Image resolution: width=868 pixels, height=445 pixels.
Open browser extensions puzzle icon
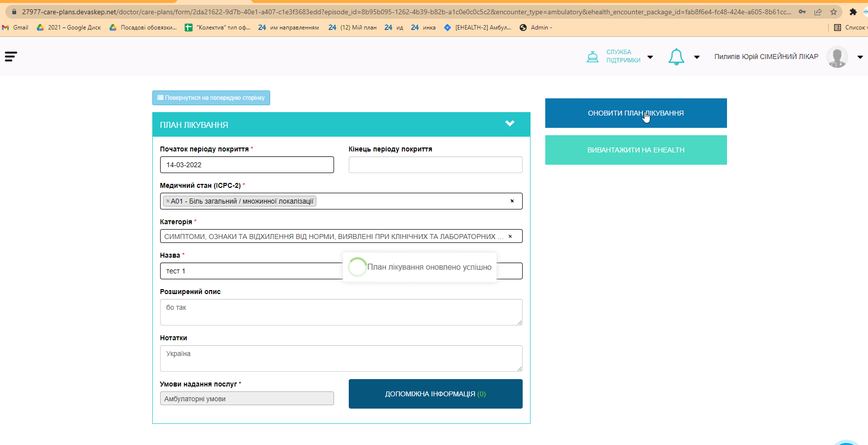[x=853, y=12]
